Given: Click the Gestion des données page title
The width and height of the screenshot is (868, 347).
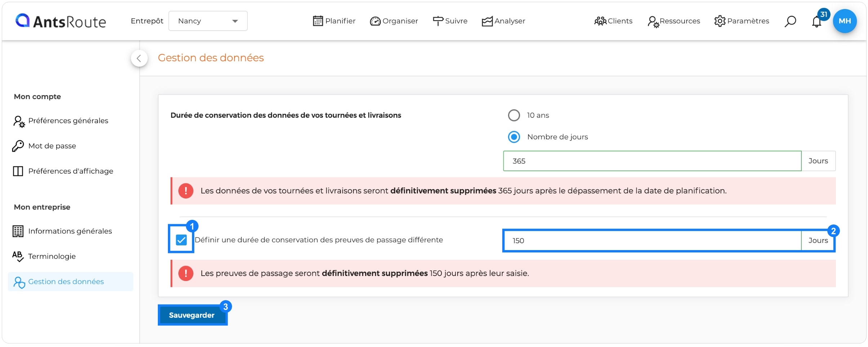Looking at the screenshot, I should pyautogui.click(x=211, y=58).
